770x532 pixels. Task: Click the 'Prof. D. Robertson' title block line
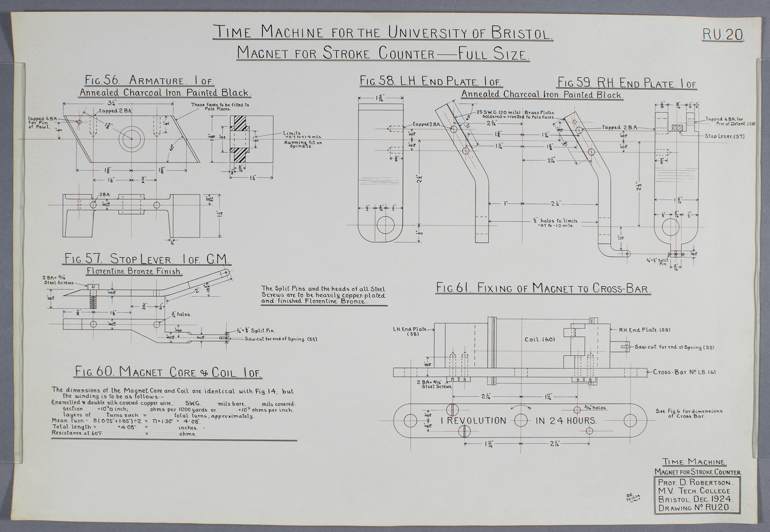tap(695, 483)
